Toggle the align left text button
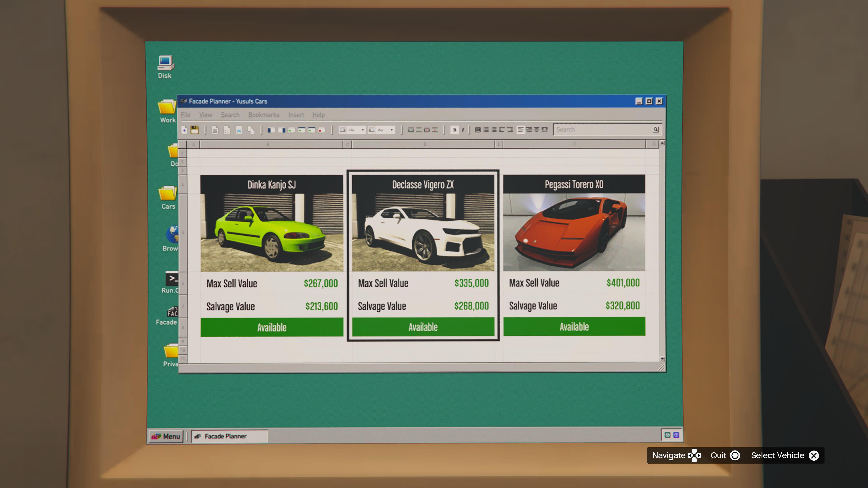Image resolution: width=868 pixels, height=488 pixels. point(521,130)
